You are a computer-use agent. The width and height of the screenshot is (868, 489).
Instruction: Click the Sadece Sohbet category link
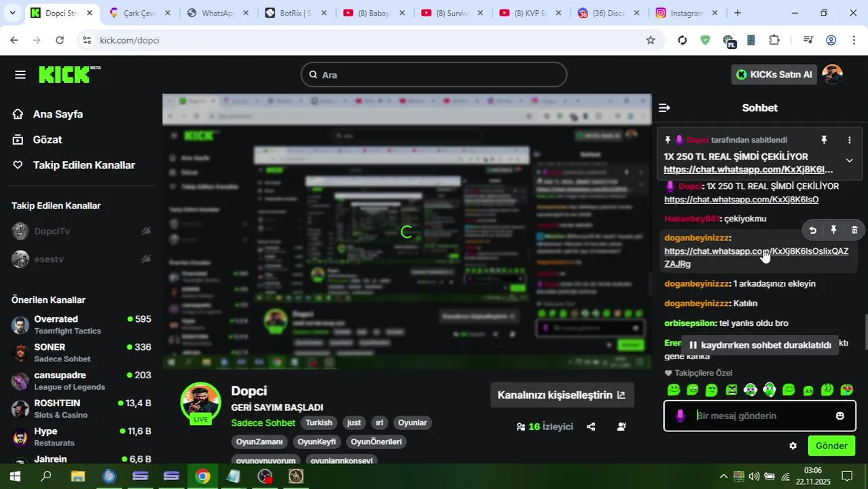[x=263, y=422]
